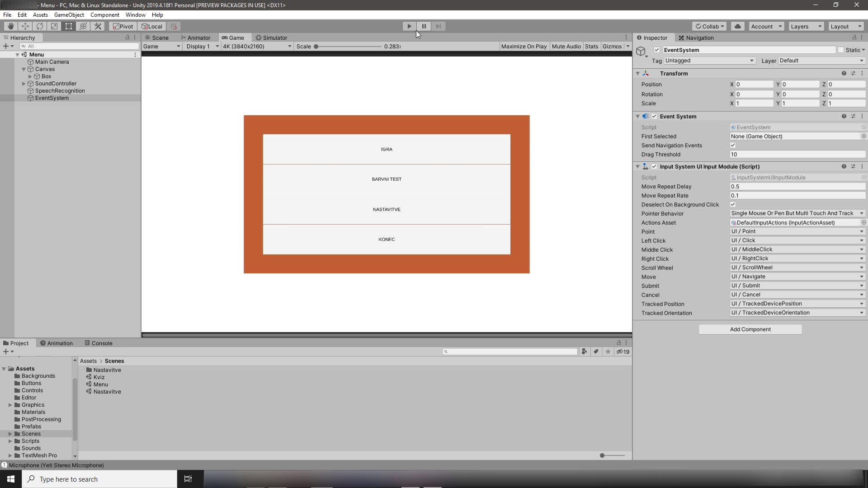This screenshot has width=868, height=488.
Task: Select the Rotate tool
Action: (39, 26)
